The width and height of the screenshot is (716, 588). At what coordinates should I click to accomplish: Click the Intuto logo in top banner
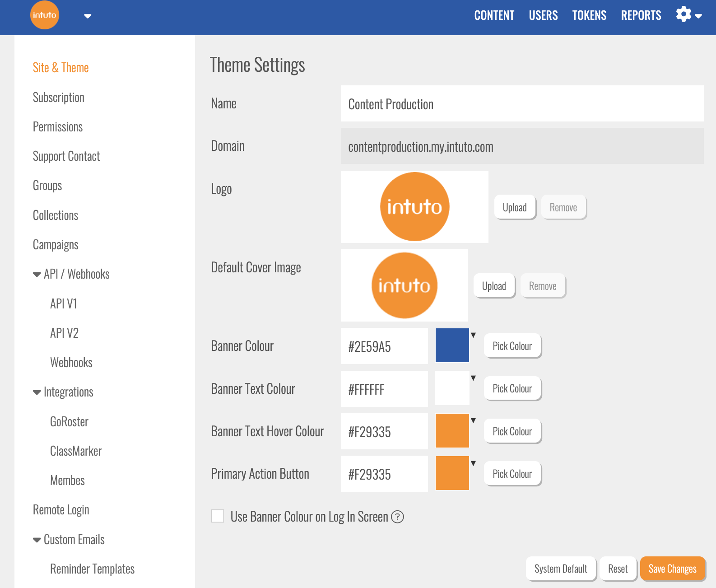click(44, 15)
